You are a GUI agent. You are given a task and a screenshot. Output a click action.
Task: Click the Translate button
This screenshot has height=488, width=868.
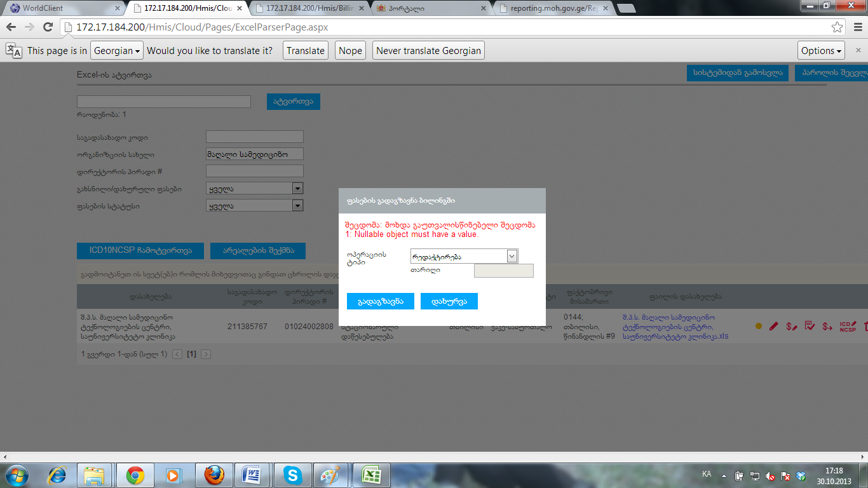(x=305, y=51)
